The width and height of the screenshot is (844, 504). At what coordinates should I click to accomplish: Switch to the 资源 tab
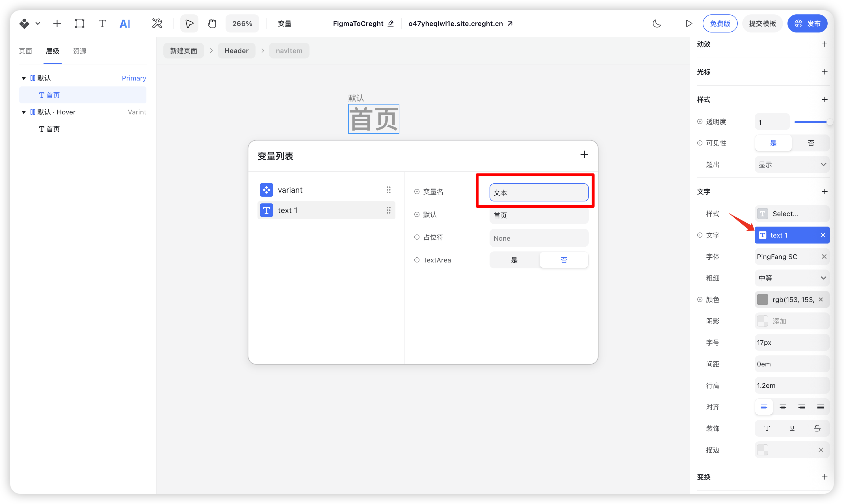tap(79, 51)
